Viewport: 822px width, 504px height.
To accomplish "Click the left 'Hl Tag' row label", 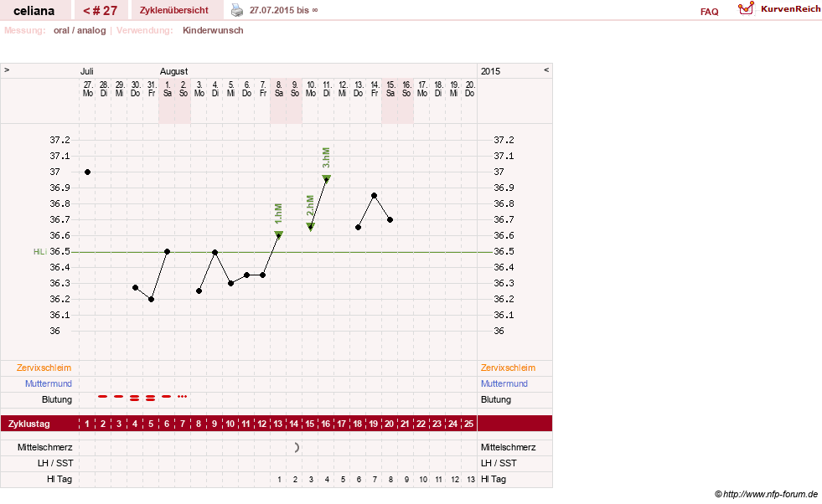I will click(59, 479).
